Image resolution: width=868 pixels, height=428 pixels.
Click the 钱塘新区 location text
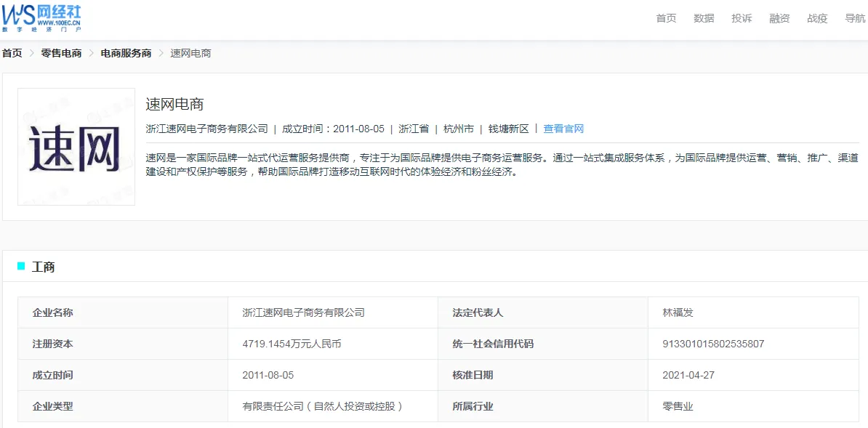tap(508, 129)
